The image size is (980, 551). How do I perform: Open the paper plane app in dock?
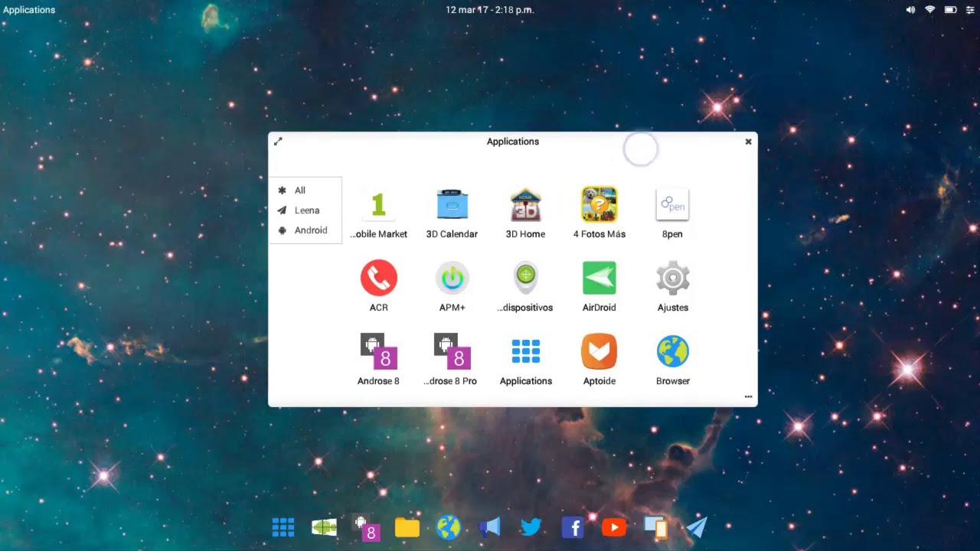click(x=697, y=527)
